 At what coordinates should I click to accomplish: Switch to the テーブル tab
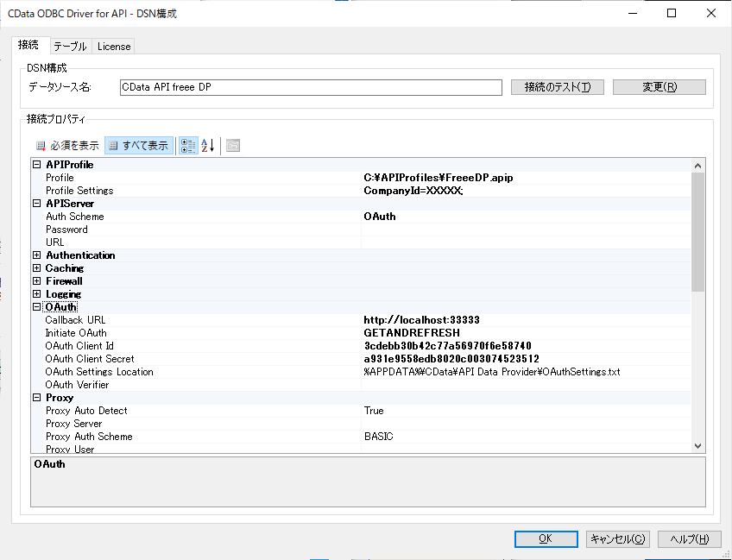click(x=69, y=47)
